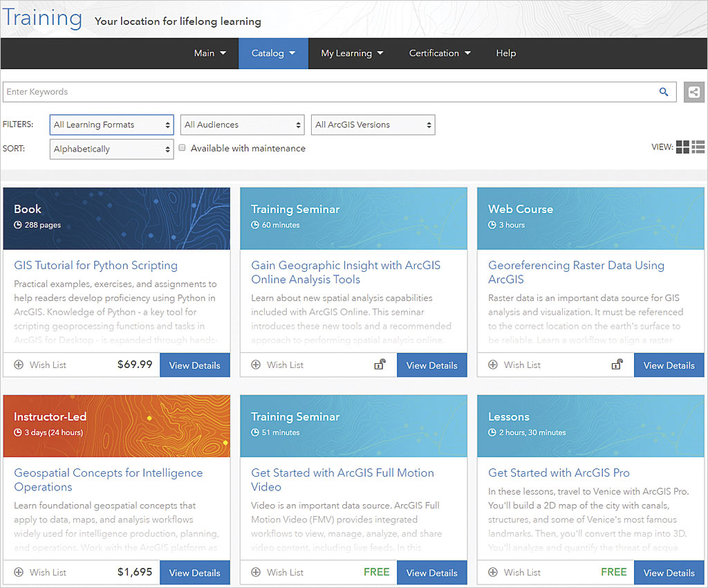Click the plus icon on Full Motion Video card
708x588 pixels.
256,572
